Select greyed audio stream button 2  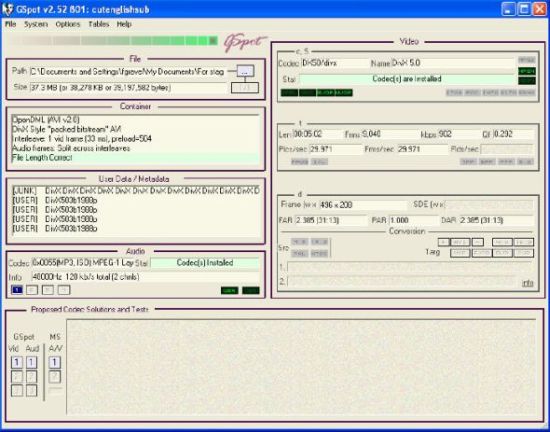click(32, 290)
